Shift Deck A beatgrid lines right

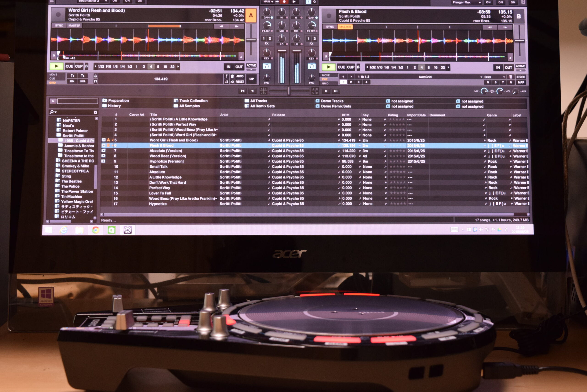coord(83,81)
